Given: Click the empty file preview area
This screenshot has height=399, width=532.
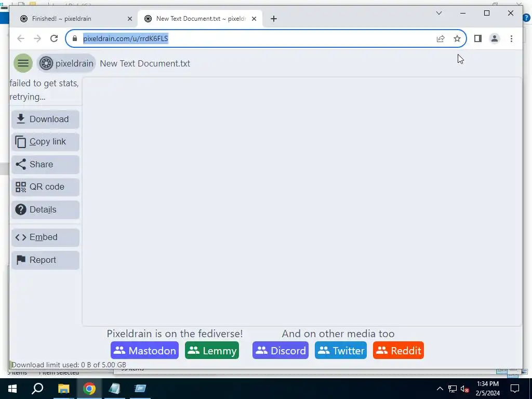Looking at the screenshot, I should click(x=302, y=202).
